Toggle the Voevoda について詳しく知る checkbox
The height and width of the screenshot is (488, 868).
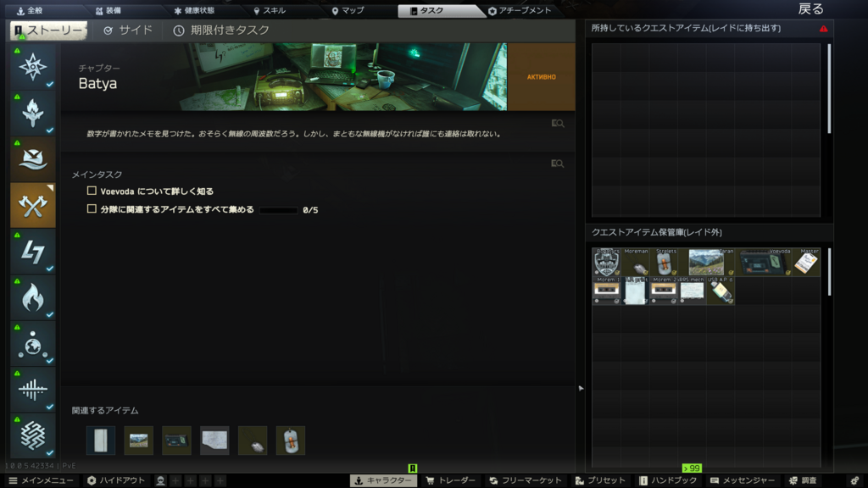pos(92,191)
